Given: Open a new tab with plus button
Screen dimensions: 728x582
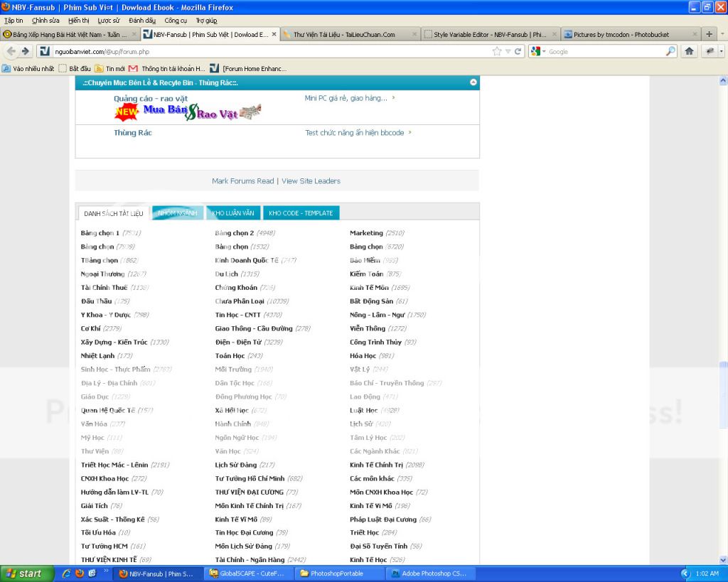Looking at the screenshot, I should (709, 34).
